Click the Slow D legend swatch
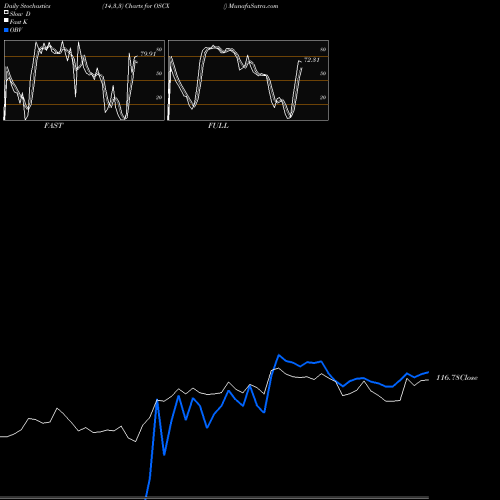 coord(6,13)
